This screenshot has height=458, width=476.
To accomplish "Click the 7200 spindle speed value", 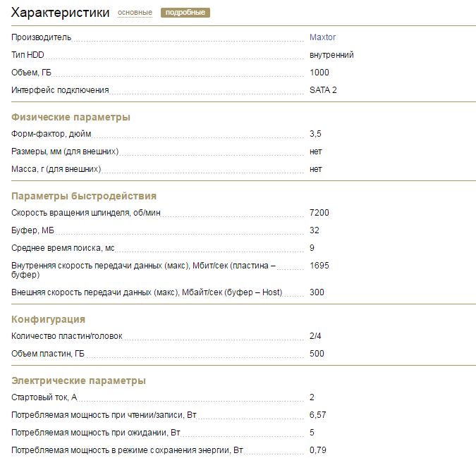I will point(319,213).
